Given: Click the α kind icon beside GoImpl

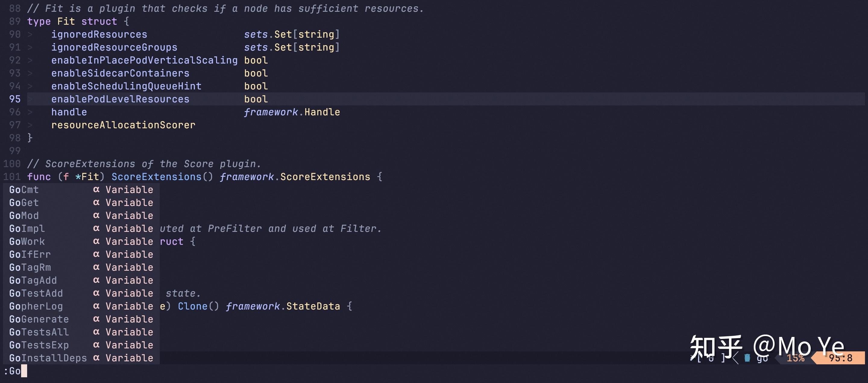Looking at the screenshot, I should point(96,228).
